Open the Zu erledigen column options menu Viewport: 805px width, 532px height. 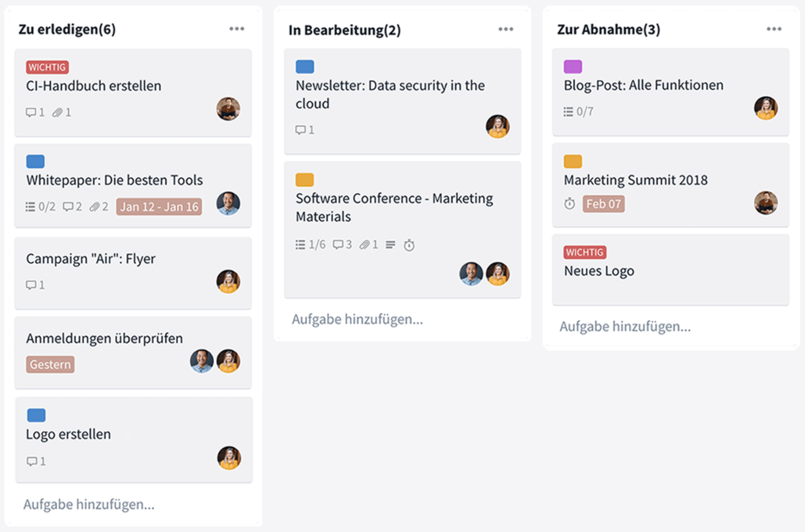237,29
